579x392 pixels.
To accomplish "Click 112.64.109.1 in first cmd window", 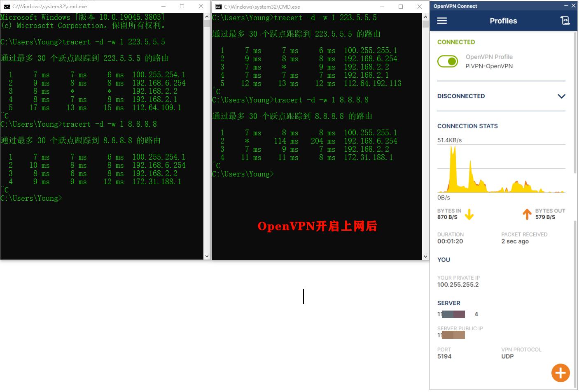I will point(156,108).
